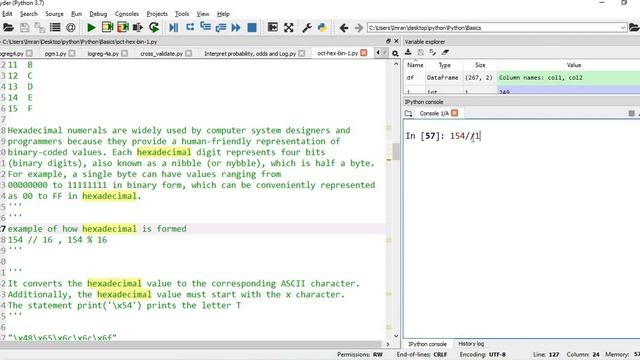Sort variables by Type column header
This screenshot has width=640, height=360.
[444, 65]
